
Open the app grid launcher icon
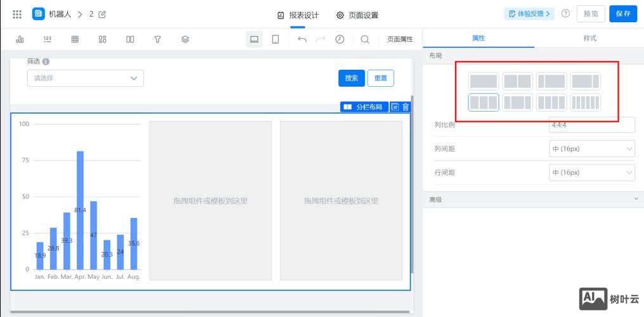click(17, 14)
